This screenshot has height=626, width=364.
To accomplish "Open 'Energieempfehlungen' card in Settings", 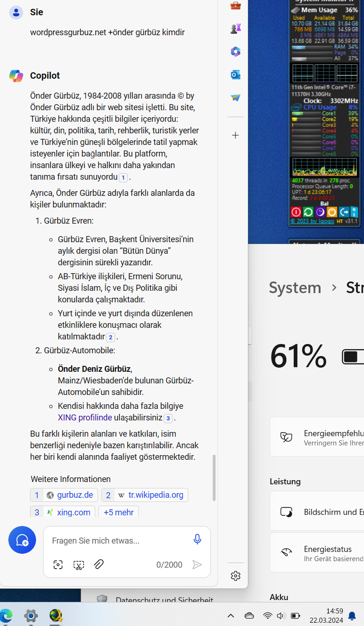I will [x=317, y=436].
